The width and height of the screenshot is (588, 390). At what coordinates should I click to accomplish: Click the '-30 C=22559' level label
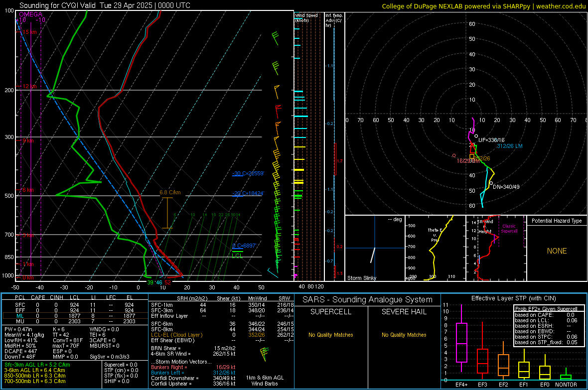point(248,173)
